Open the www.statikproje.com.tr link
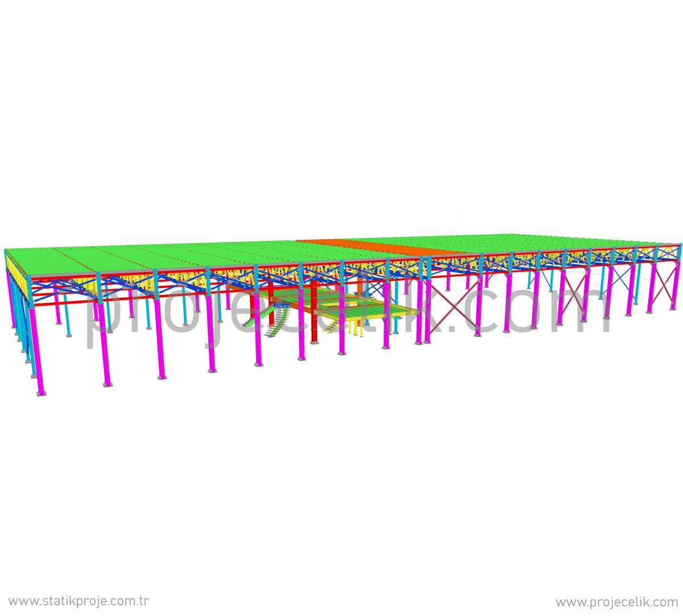 tap(79, 601)
